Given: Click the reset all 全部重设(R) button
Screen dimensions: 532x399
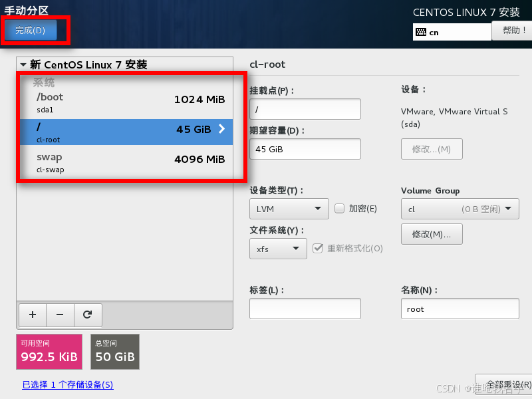Looking at the screenshot, I should point(503,385).
